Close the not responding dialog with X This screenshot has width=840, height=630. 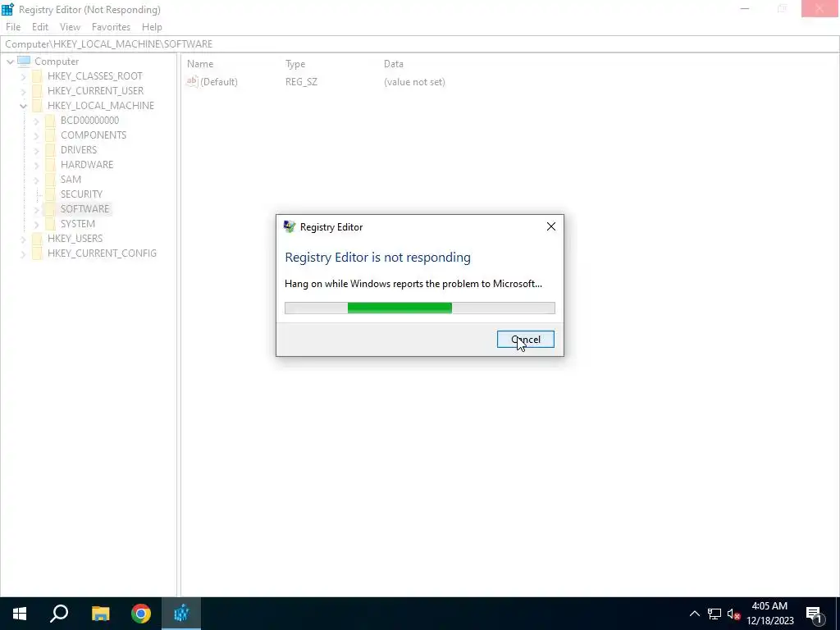550,226
